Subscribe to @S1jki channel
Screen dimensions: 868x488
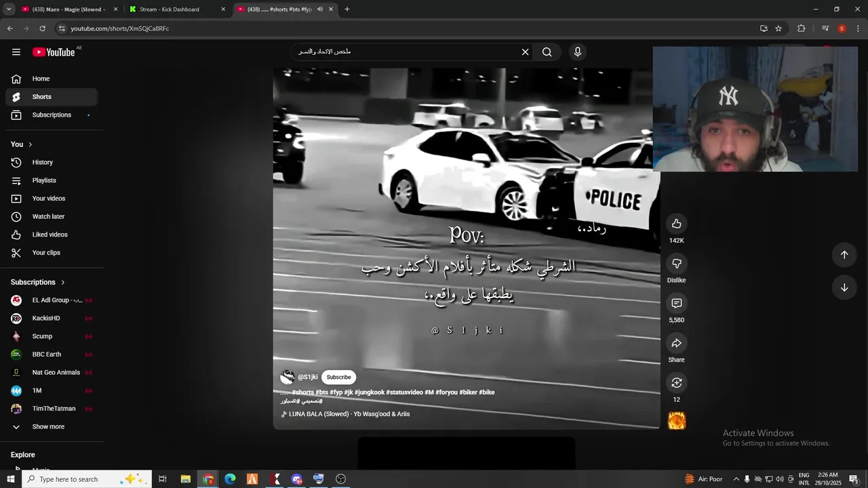pos(338,378)
